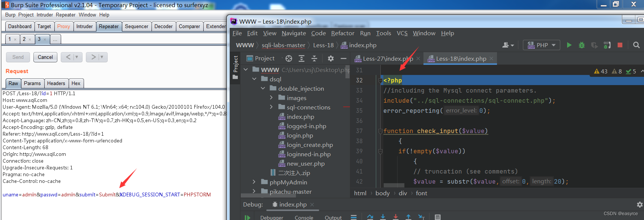Image resolution: width=644 pixels, height=220 pixels.
Task: Close the Less-18\index.php editor tab
Action: pos(491,58)
